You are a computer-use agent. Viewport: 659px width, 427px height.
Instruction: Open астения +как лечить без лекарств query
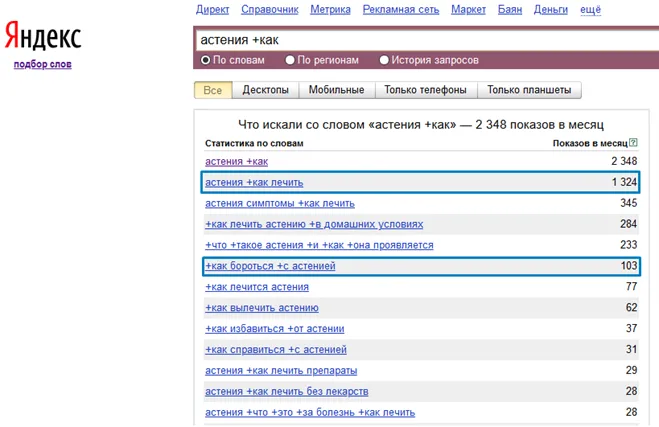click(287, 391)
